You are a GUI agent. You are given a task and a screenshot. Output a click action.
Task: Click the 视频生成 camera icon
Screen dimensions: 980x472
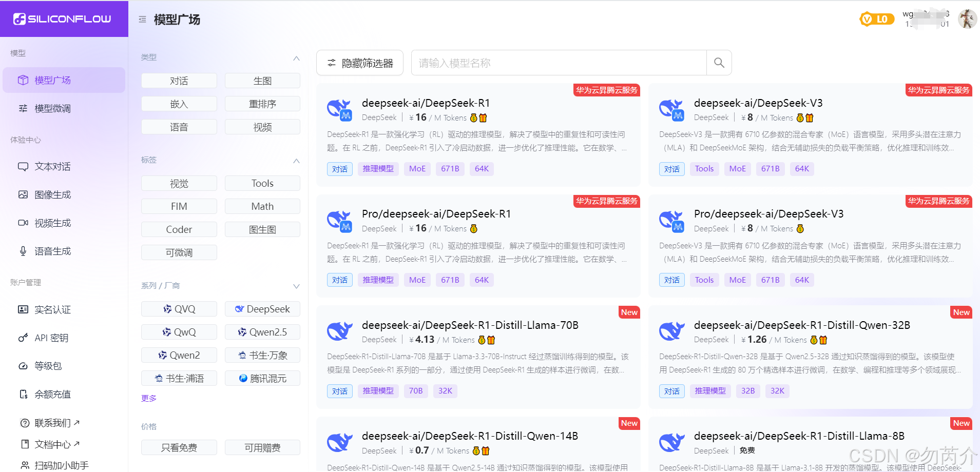pos(23,223)
